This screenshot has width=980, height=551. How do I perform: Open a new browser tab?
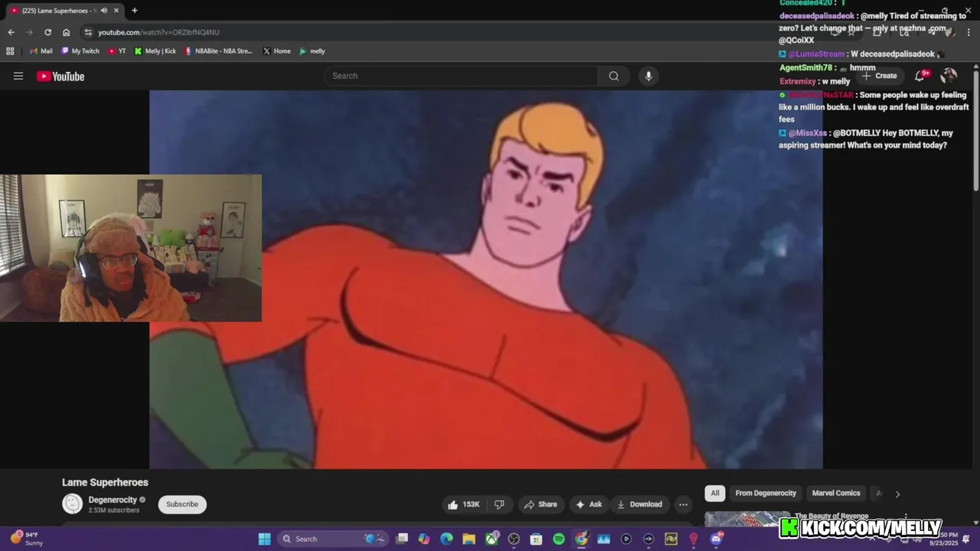[x=135, y=10]
